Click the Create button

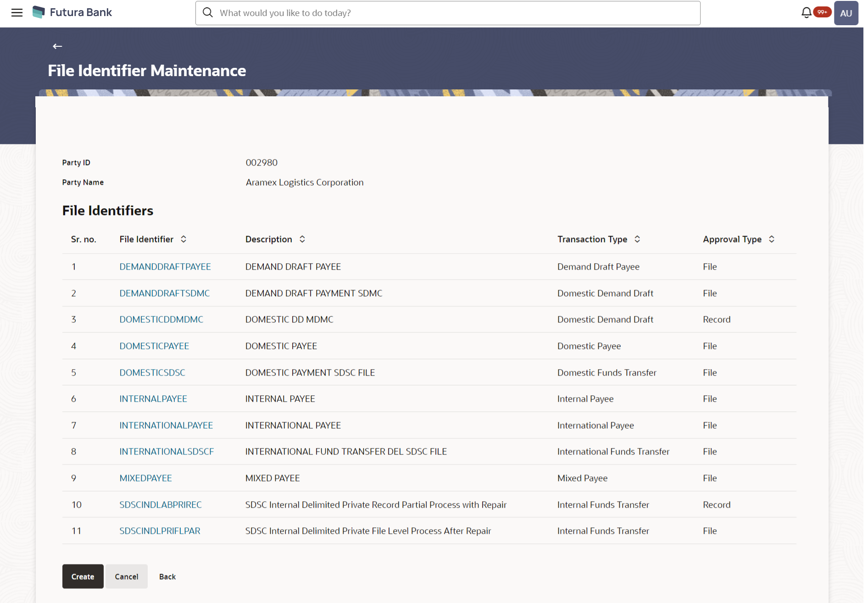[83, 576]
